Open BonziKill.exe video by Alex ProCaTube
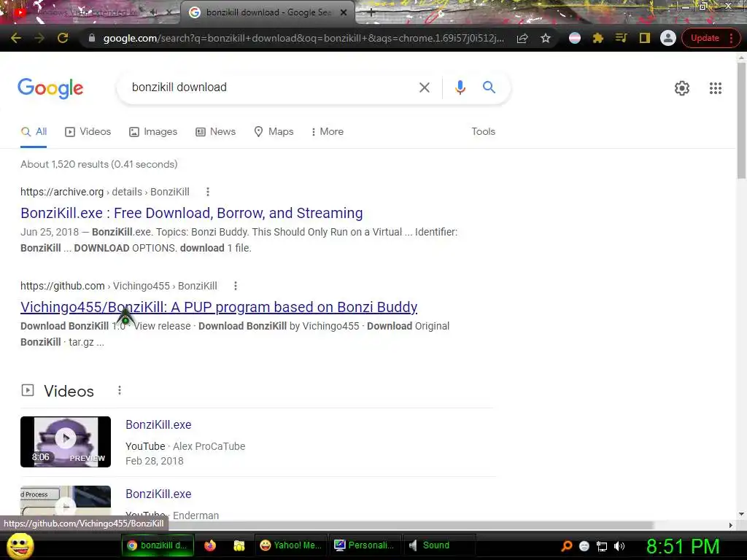The image size is (747, 560). click(158, 425)
